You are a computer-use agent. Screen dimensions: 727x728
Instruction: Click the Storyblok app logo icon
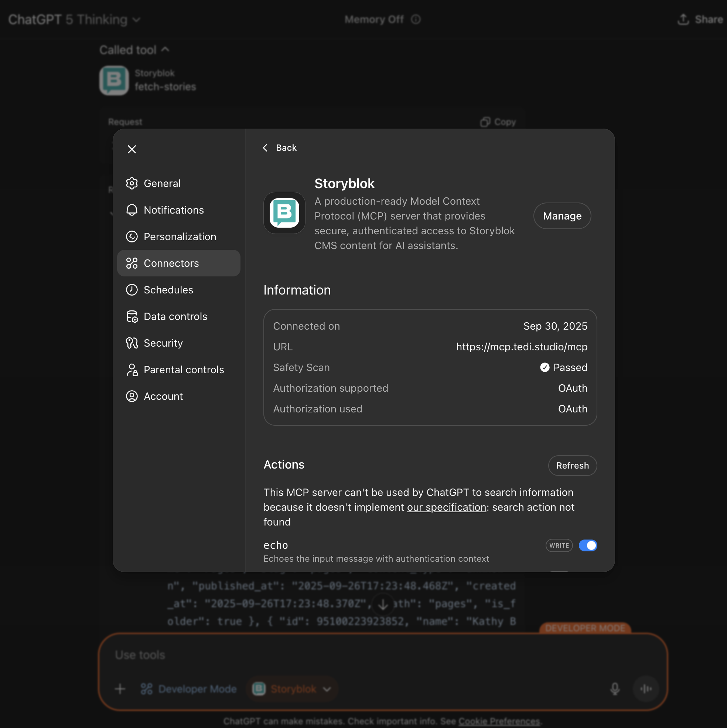click(284, 213)
